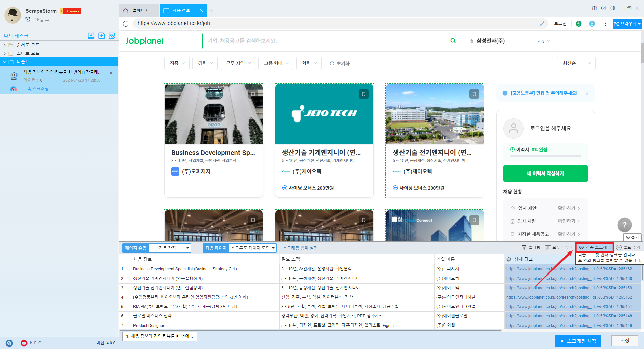Viewport: 644px width, 349px height.
Task: Click 모두 비우기 trash tool
Action: pyautogui.click(x=559, y=247)
